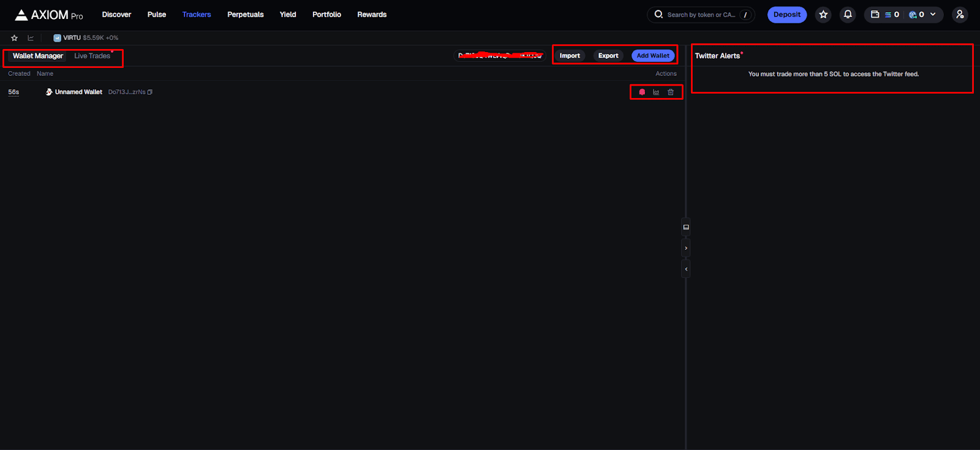
Task: Collapse panel with left chevron on the divider
Action: tap(686, 269)
